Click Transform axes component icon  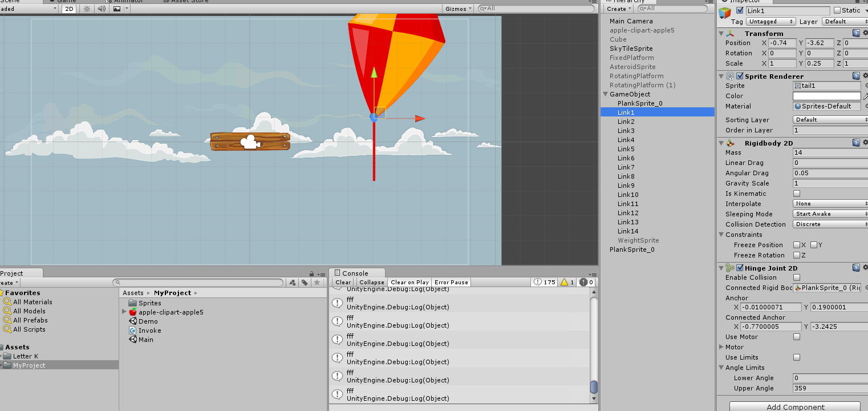[x=731, y=34]
